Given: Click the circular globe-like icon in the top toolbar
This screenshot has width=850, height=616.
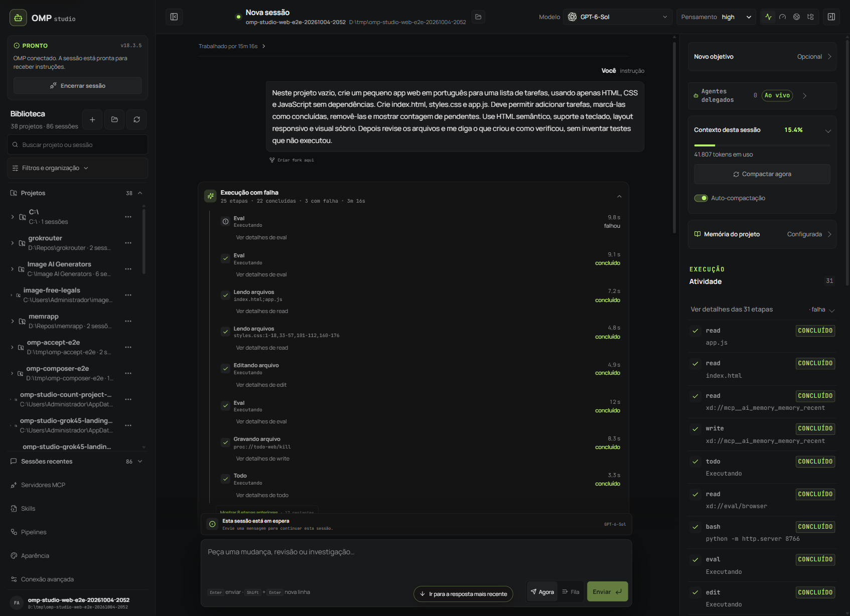Looking at the screenshot, I should (x=796, y=17).
